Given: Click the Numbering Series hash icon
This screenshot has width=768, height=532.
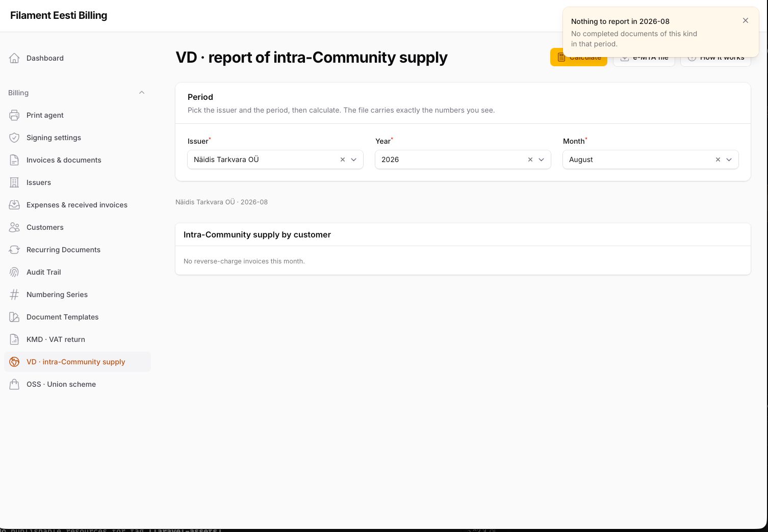Looking at the screenshot, I should click(x=14, y=295).
